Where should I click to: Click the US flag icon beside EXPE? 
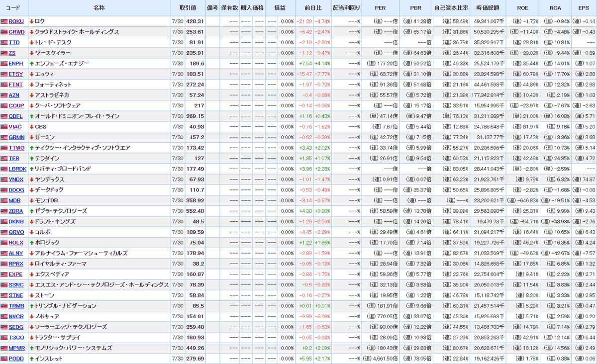4,274
